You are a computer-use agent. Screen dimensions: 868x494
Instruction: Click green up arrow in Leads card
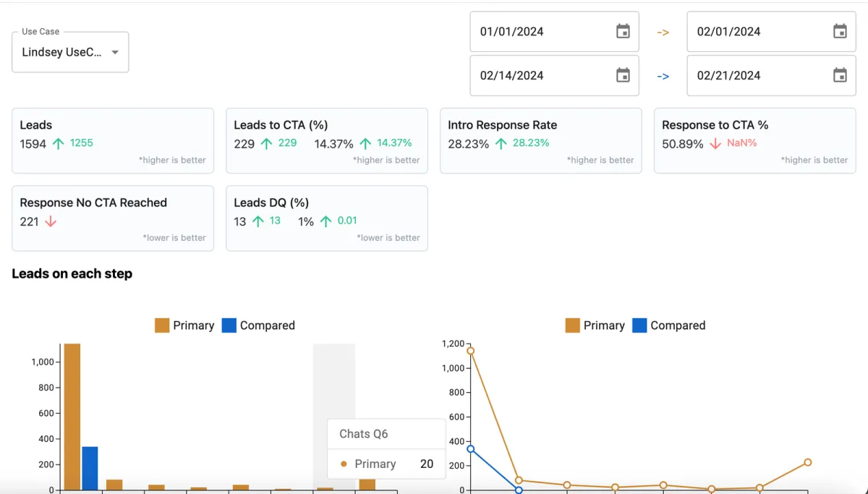tap(58, 143)
